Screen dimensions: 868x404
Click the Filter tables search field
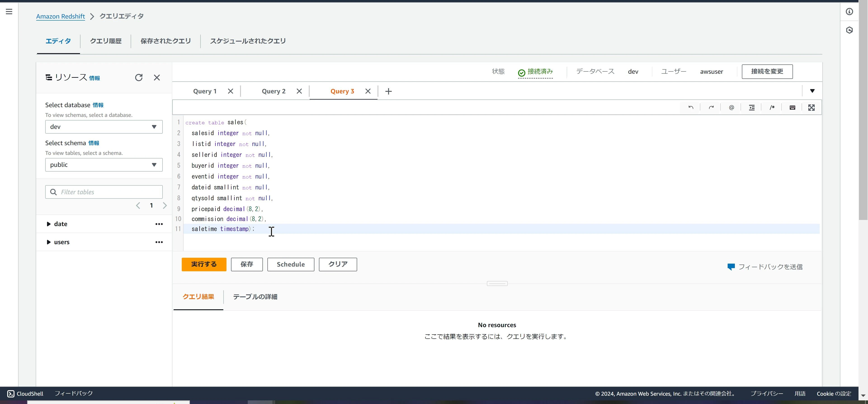(104, 192)
